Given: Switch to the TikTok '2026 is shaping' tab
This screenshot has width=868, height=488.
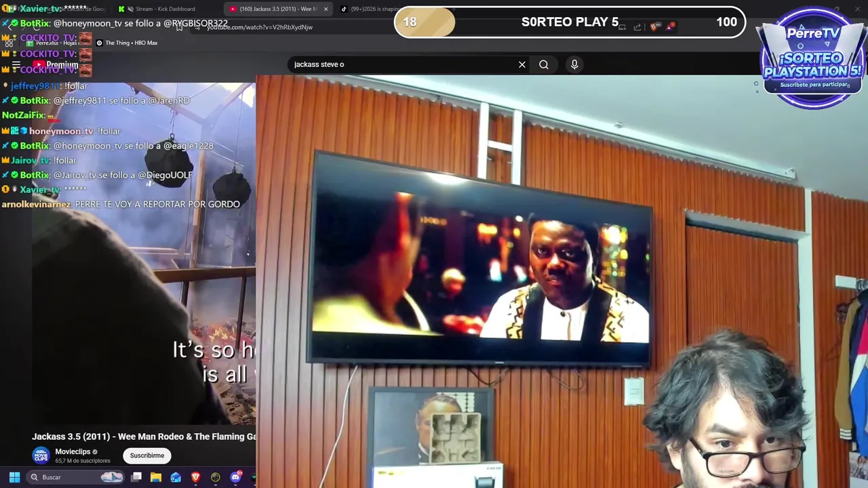Looking at the screenshot, I should click(x=370, y=9).
